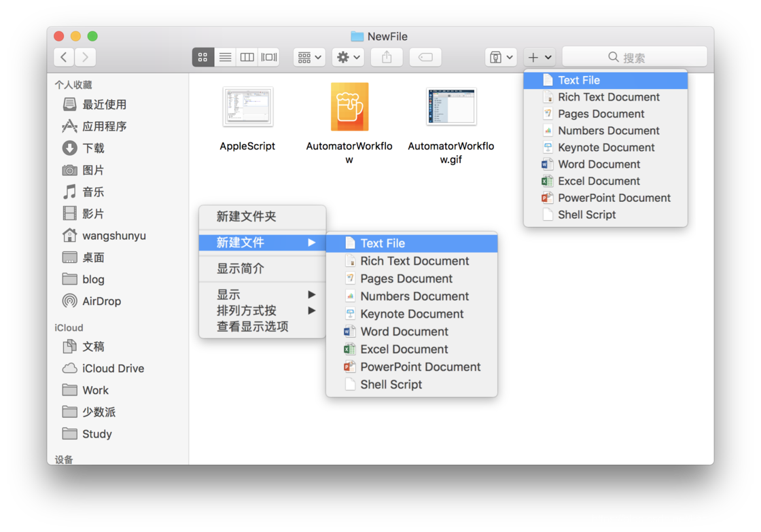Choose 显示简介 in the context menu

[262, 268]
